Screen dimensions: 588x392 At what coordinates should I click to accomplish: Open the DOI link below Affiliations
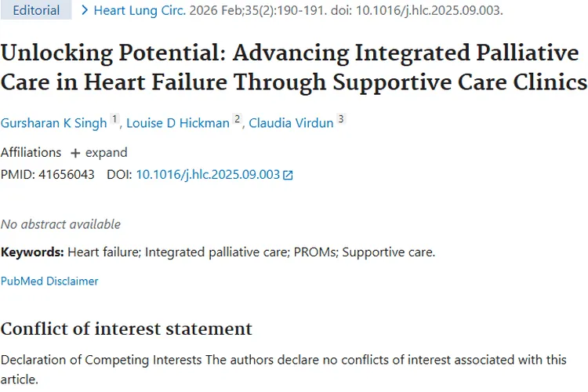[208, 175]
